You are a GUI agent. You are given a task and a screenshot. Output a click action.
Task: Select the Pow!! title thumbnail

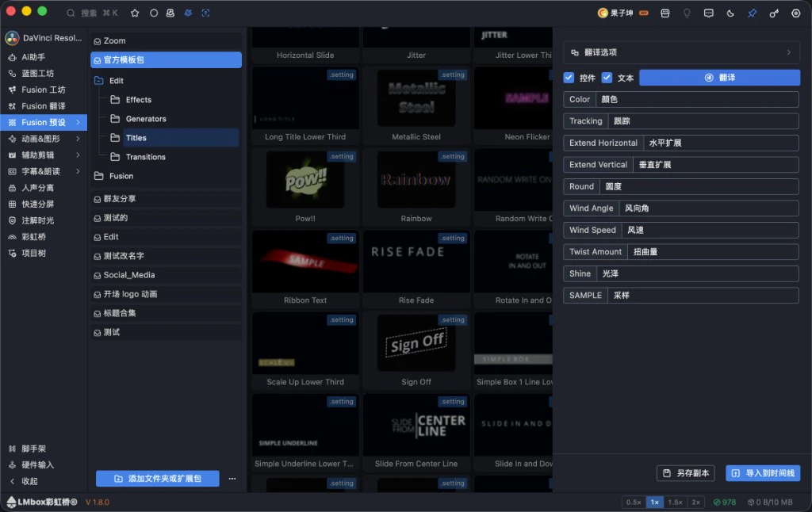point(305,180)
